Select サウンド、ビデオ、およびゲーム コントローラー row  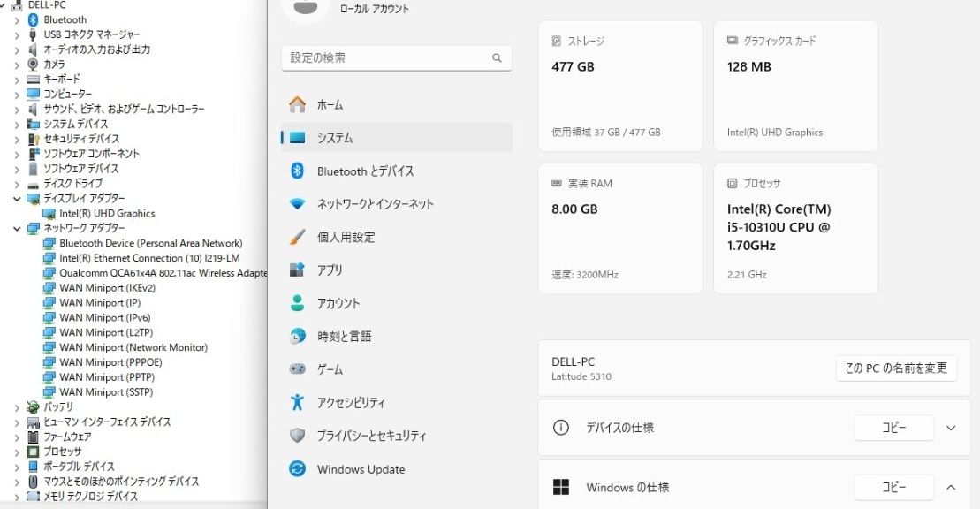pyautogui.click(x=116, y=110)
